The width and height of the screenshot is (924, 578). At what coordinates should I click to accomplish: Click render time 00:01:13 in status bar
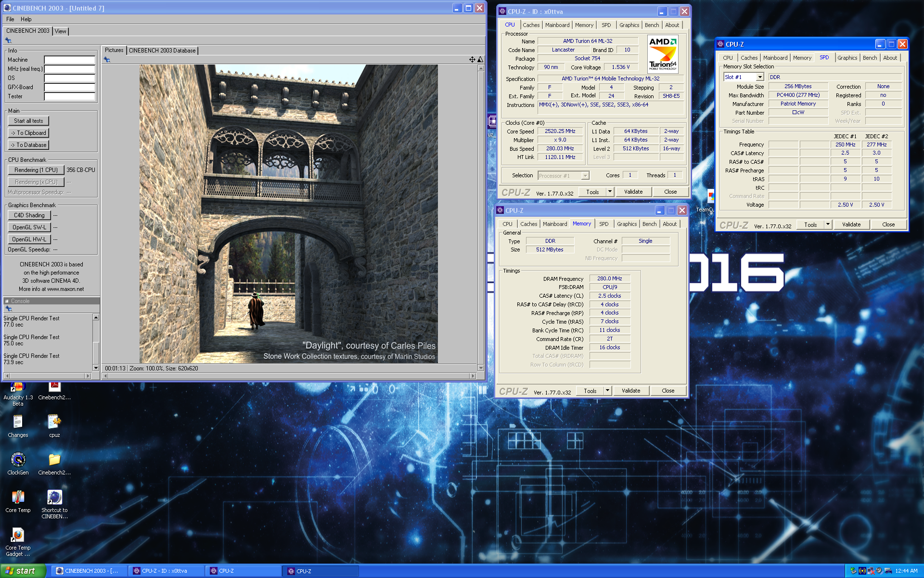(115, 368)
